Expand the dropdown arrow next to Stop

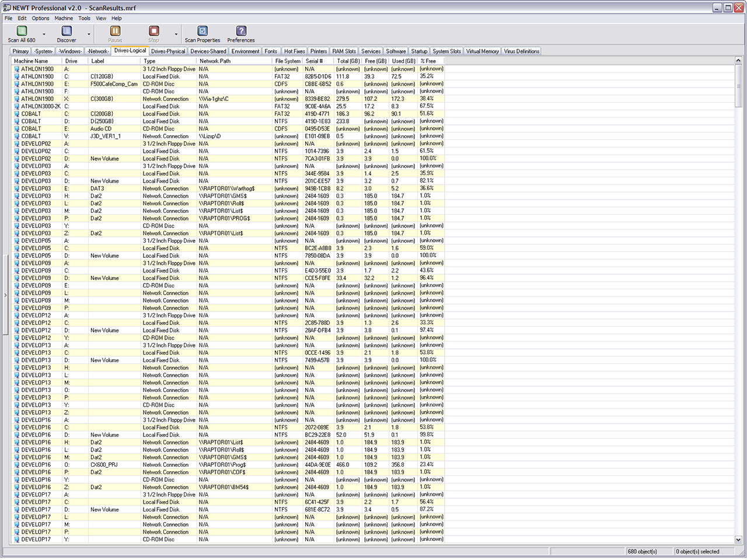tap(176, 34)
